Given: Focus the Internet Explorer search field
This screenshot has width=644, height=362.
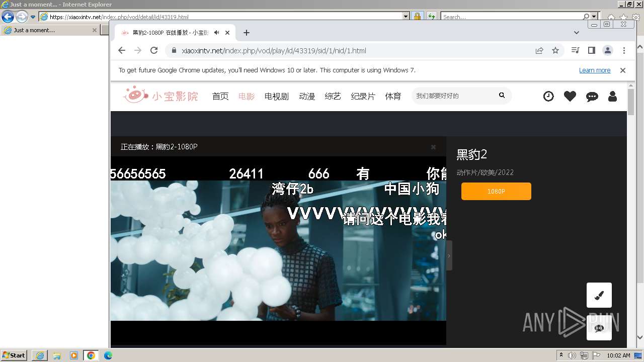Looking at the screenshot, I should point(512,17).
